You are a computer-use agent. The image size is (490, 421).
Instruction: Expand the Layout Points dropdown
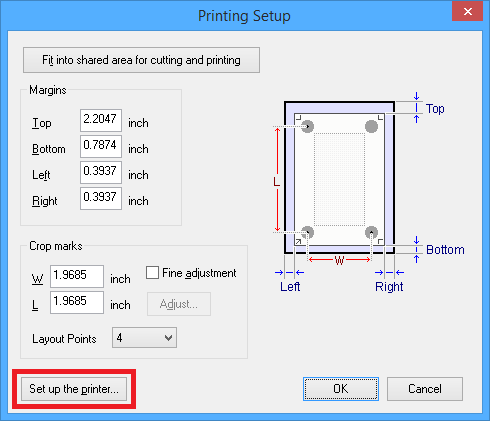click(144, 338)
